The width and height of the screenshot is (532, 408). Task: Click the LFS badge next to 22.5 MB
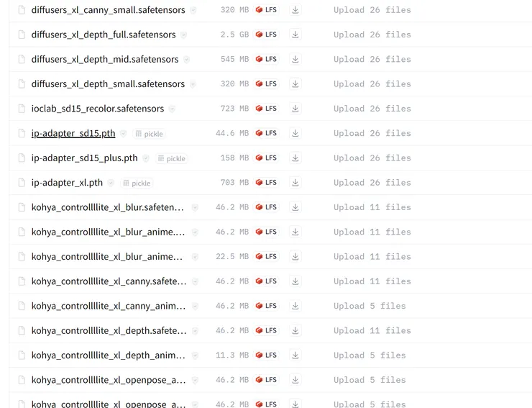tap(266, 256)
